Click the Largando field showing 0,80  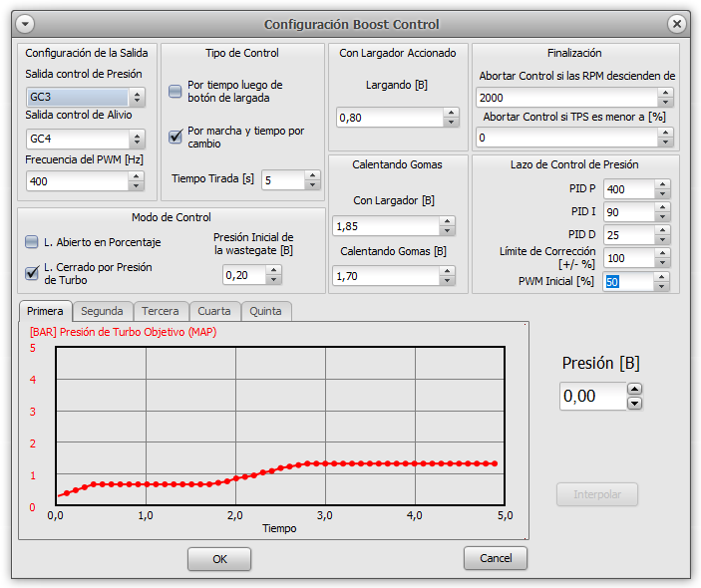tap(390, 118)
